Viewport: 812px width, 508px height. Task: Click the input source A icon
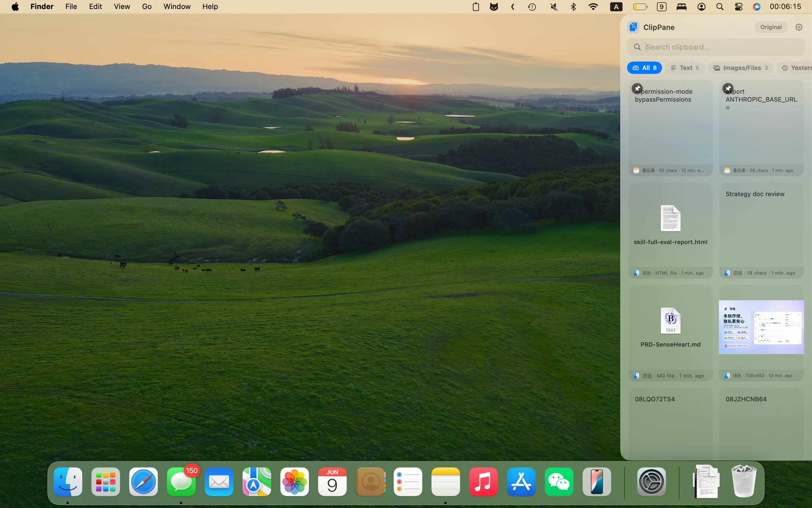pos(616,7)
